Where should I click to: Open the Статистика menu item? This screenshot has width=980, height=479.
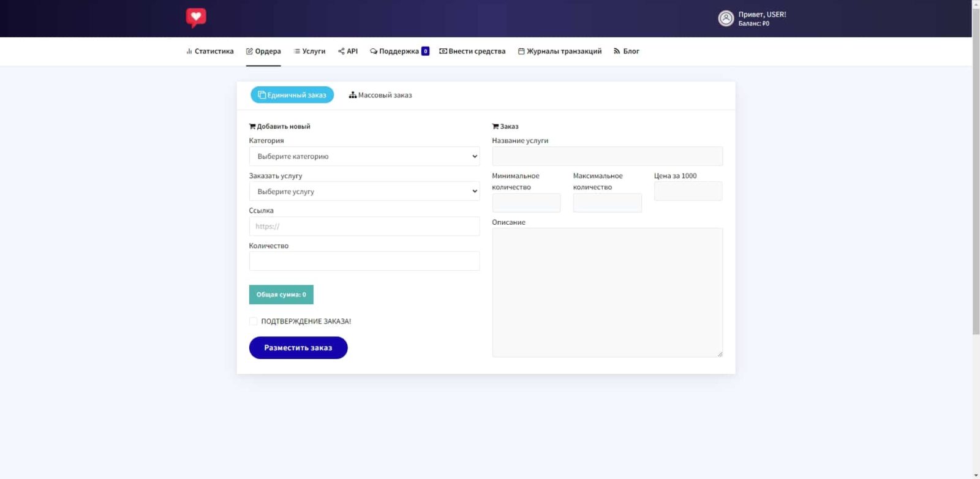[210, 51]
